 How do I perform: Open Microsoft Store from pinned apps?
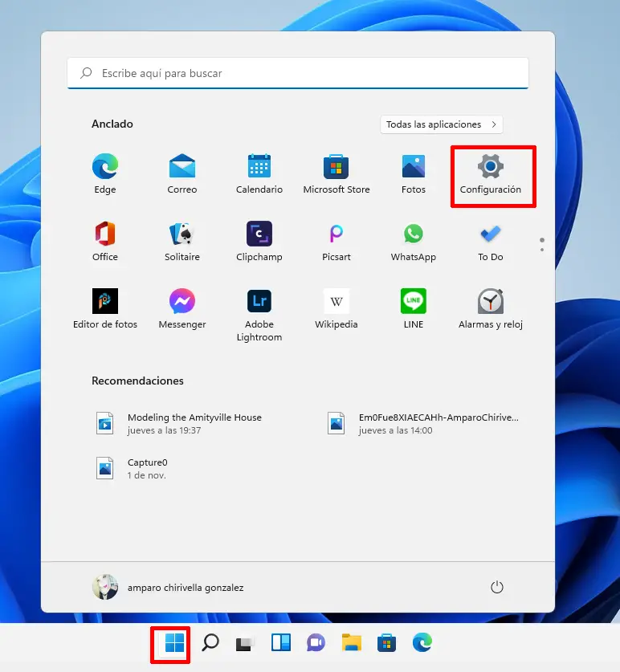(337, 174)
